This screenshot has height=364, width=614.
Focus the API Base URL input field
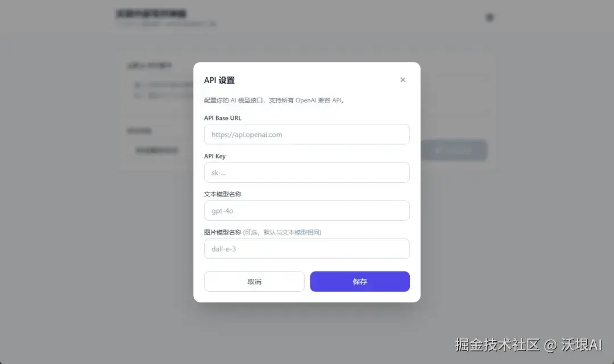[x=306, y=135]
